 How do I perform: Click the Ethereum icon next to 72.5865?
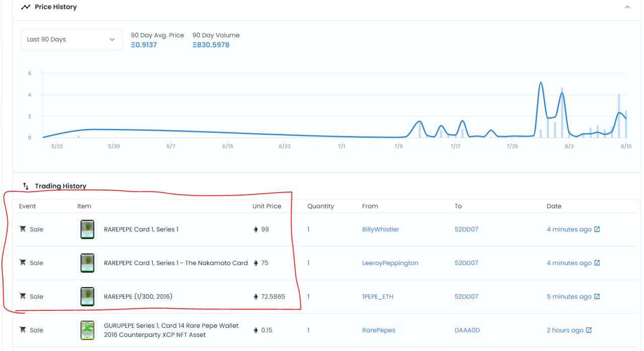(256, 297)
